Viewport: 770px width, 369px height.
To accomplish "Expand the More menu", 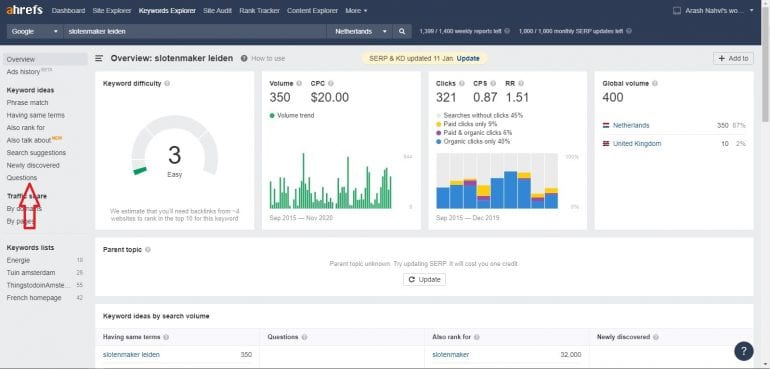I will click(x=356, y=10).
